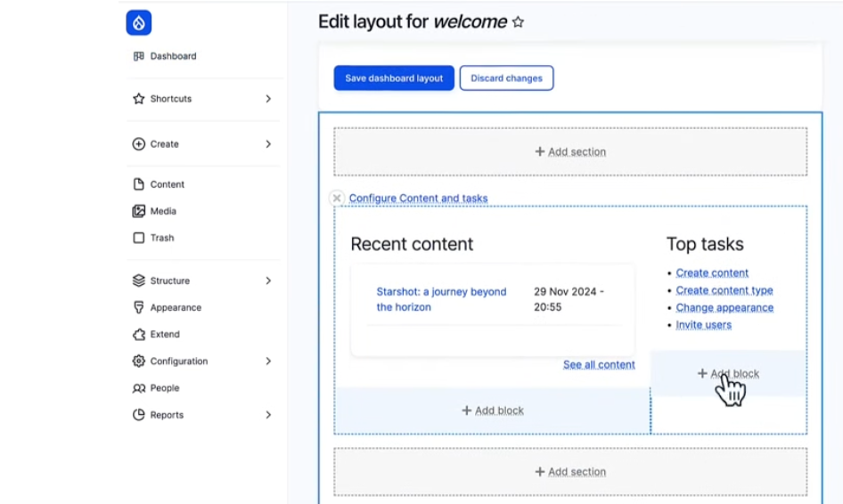Open the Trash menu item
The height and width of the screenshot is (504, 843).
pos(162,238)
